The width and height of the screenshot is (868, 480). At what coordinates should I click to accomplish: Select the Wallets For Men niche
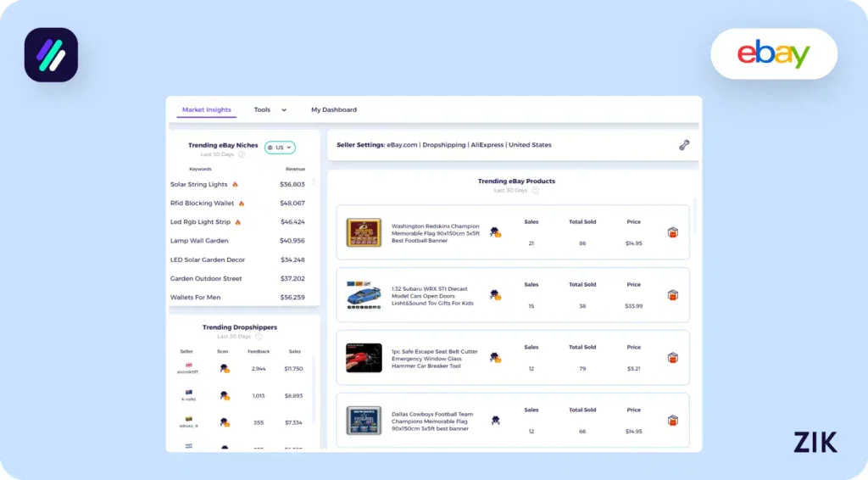[196, 298]
